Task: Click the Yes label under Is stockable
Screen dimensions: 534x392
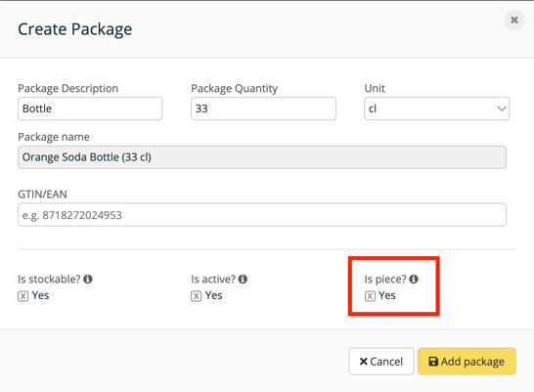Action: click(40, 295)
